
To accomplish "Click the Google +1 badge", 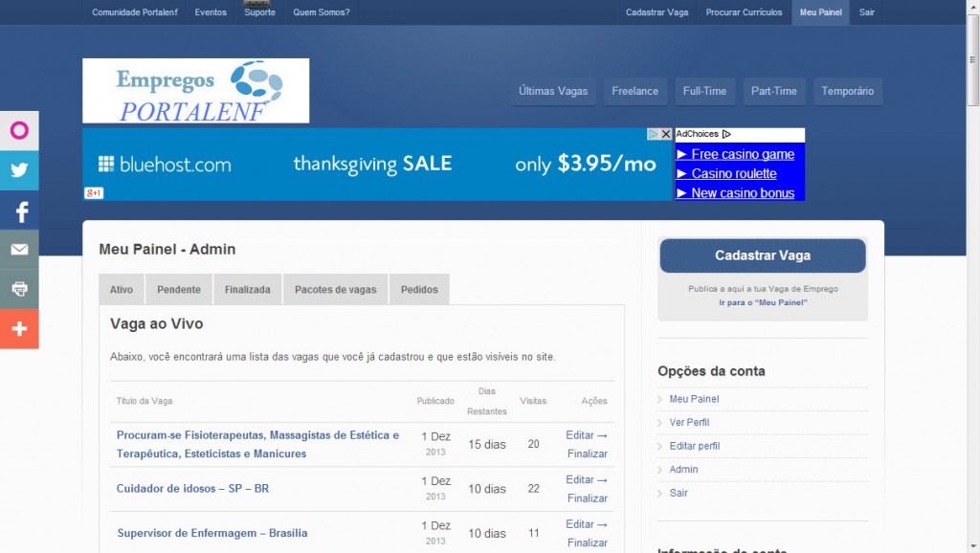I will pos(94,193).
